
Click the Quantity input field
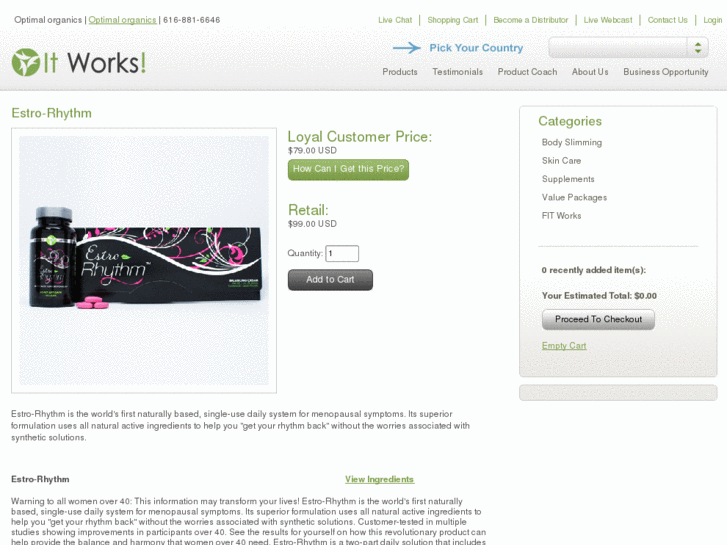(x=342, y=253)
